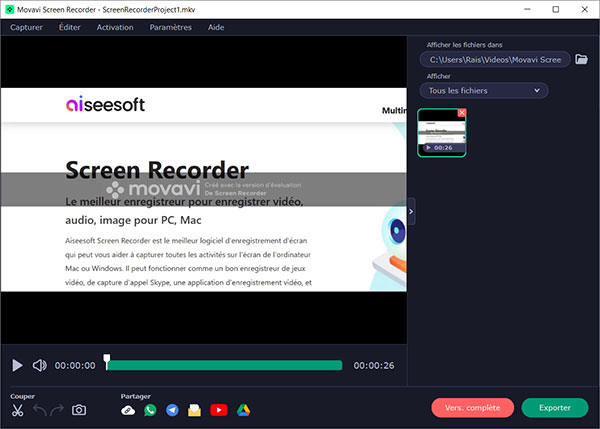This screenshot has width=600, height=429.
Task: Click the green timeline progress bar
Action: point(225,365)
